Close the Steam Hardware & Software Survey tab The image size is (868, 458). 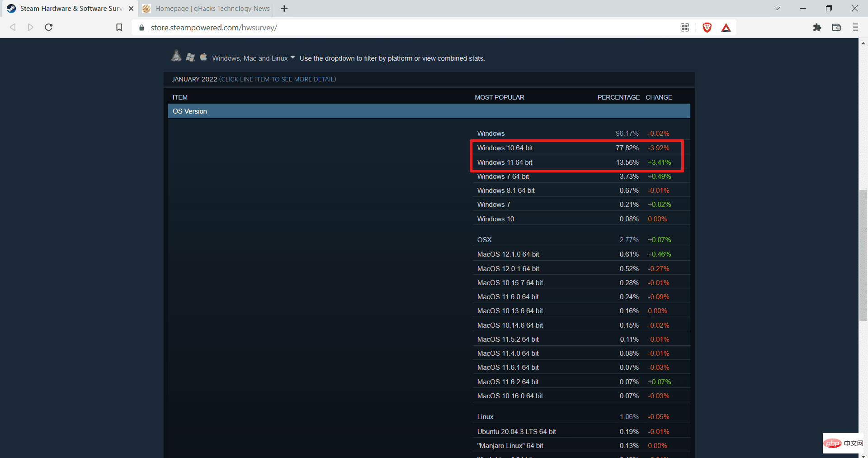pos(131,9)
